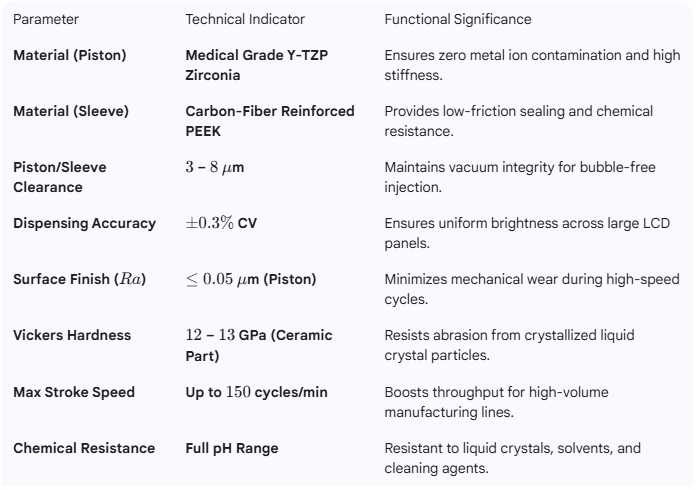Screen dimensions: 697x490
Task: Select the Surface Finish (Ra) label
Action: (x=80, y=279)
